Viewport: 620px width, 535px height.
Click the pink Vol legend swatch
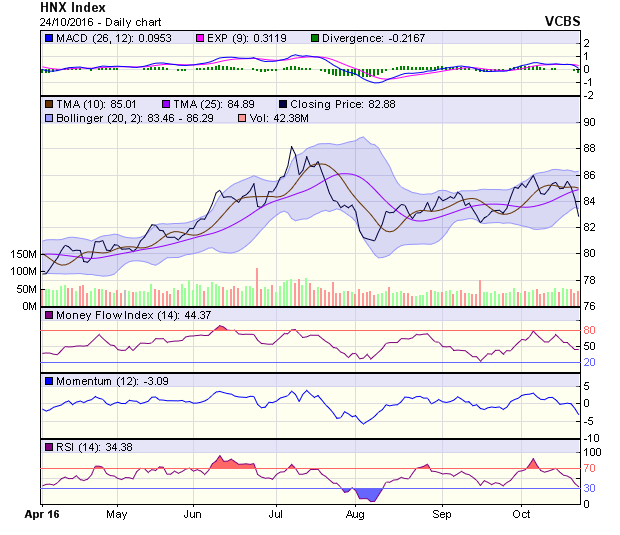point(241,118)
